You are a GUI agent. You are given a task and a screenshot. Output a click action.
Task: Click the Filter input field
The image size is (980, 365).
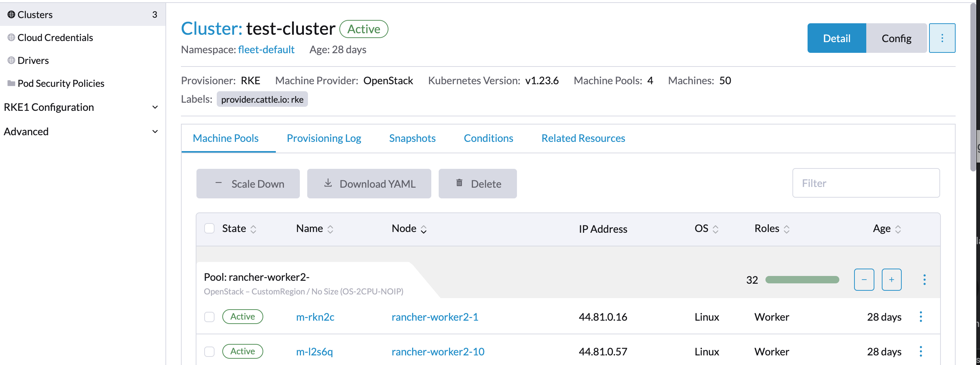(x=866, y=183)
